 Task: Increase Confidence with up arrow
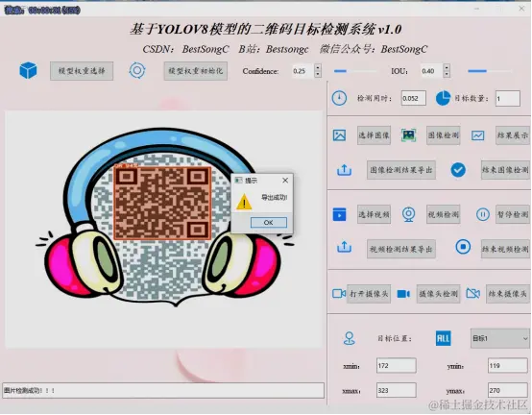click(x=318, y=67)
